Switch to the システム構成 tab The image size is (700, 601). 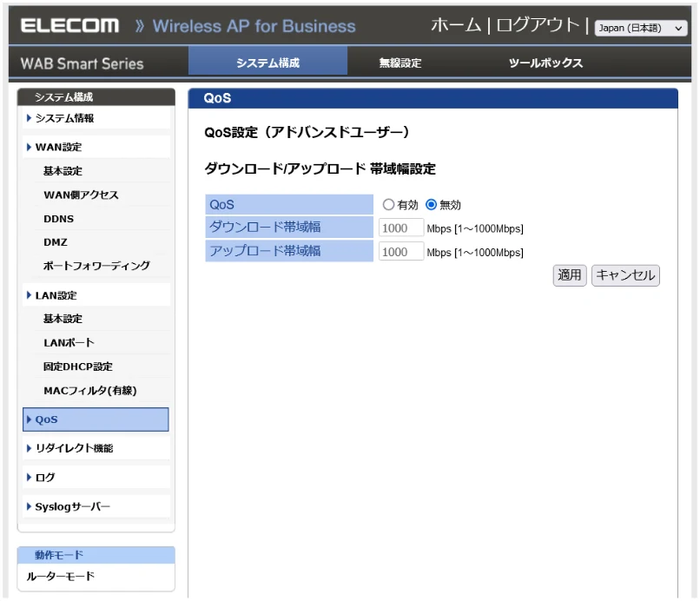pos(267,63)
